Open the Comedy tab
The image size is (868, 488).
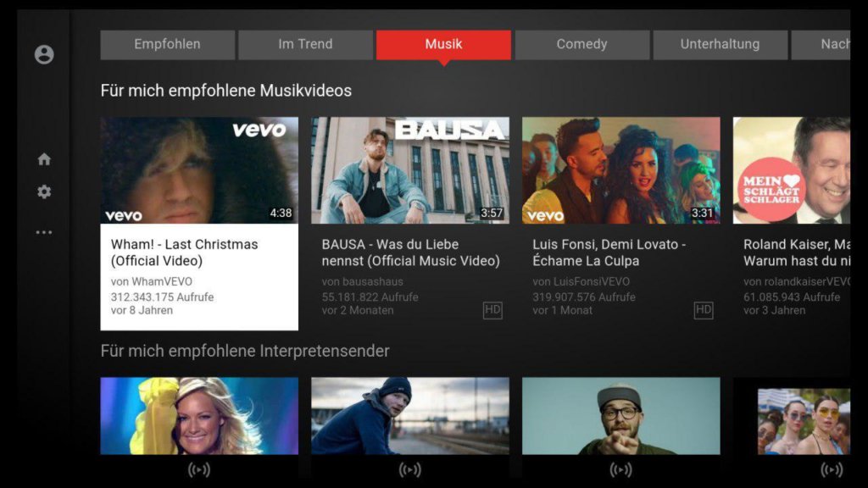click(581, 44)
